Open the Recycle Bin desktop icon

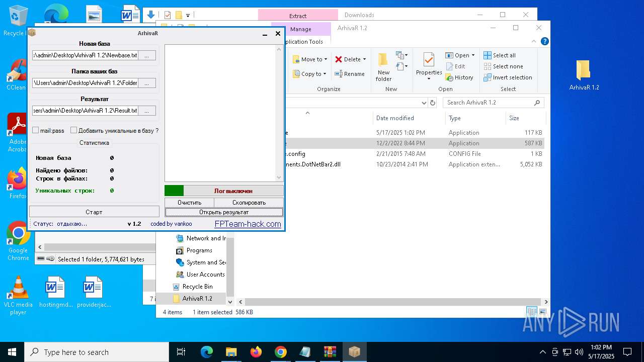(x=17, y=21)
